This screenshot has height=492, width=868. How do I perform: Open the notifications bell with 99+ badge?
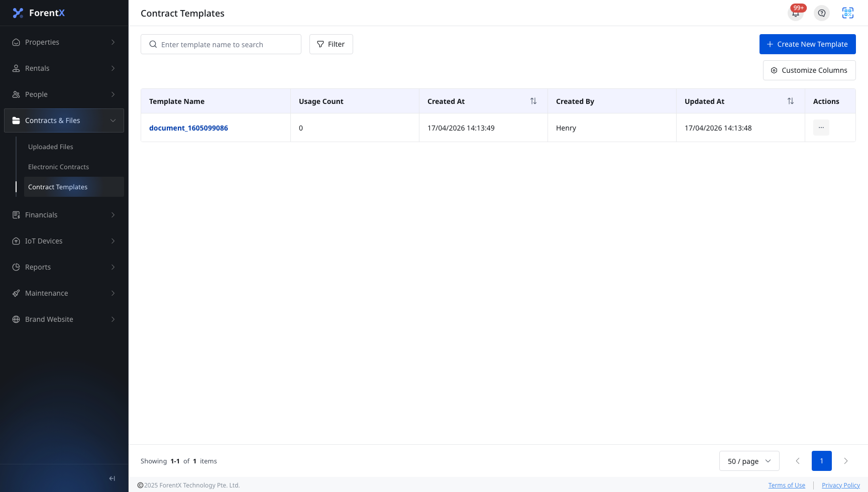click(x=796, y=13)
